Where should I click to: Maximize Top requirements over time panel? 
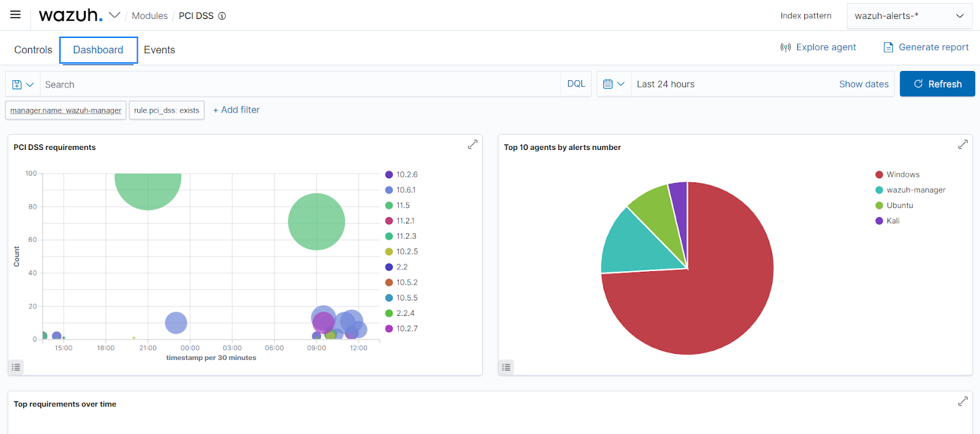tap(963, 402)
